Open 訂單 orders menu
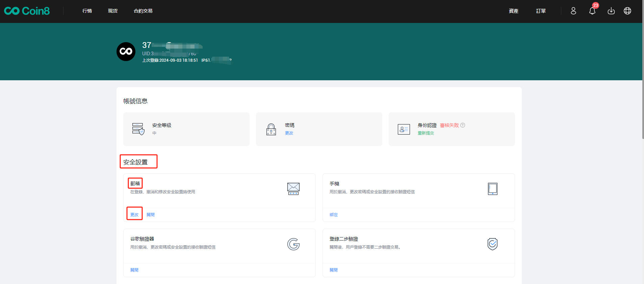Image resolution: width=644 pixels, height=284 pixels. [x=541, y=11]
